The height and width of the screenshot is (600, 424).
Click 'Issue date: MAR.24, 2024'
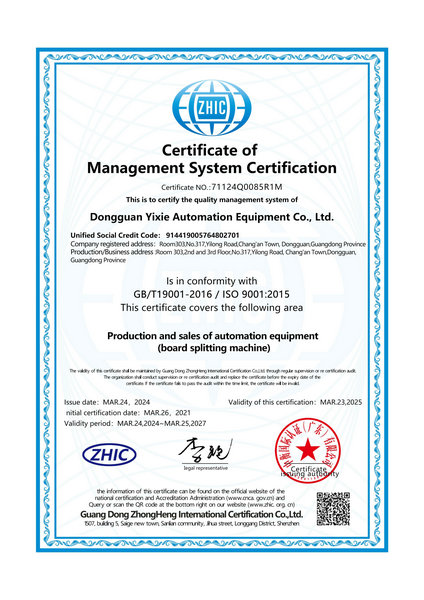[107, 402]
